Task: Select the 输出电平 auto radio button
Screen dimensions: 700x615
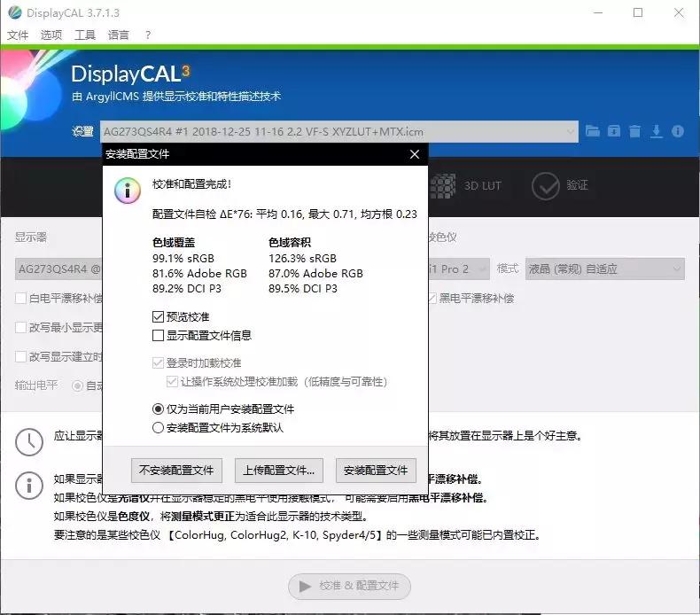Action: (x=77, y=385)
